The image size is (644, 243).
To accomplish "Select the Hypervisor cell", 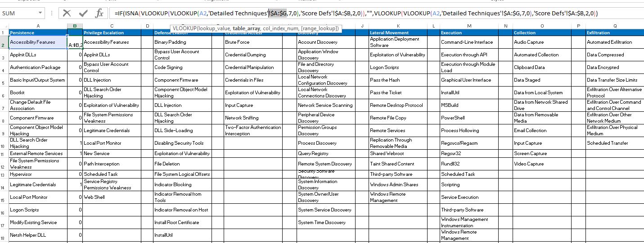I will point(38,174).
